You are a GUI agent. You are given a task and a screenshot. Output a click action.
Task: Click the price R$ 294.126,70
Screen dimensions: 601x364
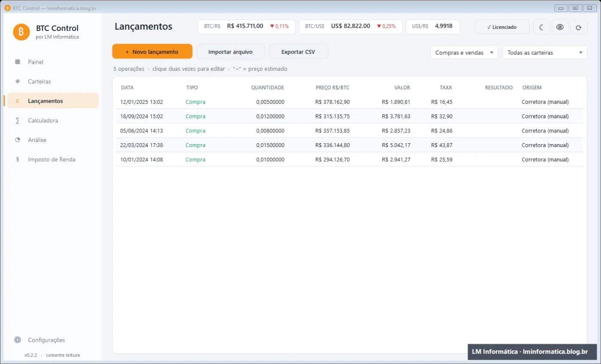tap(332, 159)
